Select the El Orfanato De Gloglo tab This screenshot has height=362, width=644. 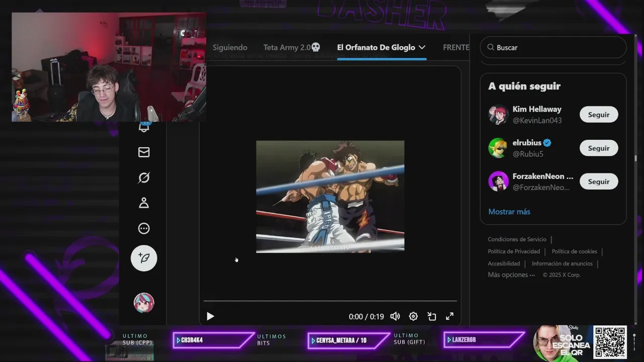point(376,47)
